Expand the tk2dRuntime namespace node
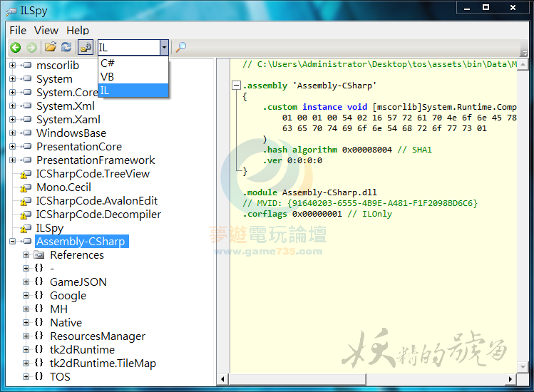Screen dimensions: 534x392 point(26,349)
